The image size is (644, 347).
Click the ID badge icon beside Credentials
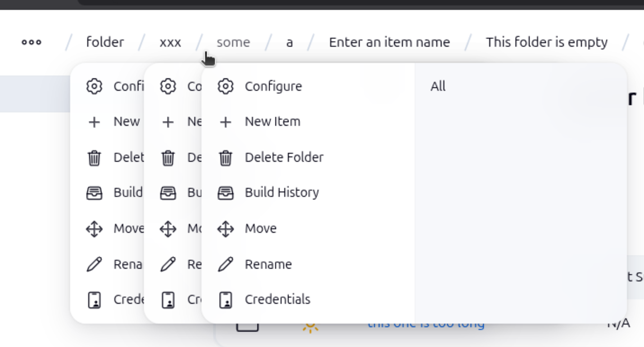(x=226, y=300)
